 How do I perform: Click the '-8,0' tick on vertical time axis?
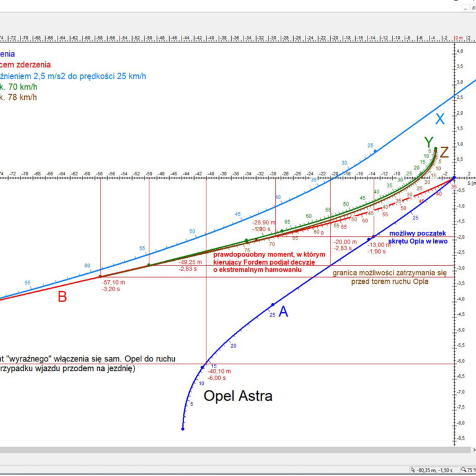[x=461, y=423]
